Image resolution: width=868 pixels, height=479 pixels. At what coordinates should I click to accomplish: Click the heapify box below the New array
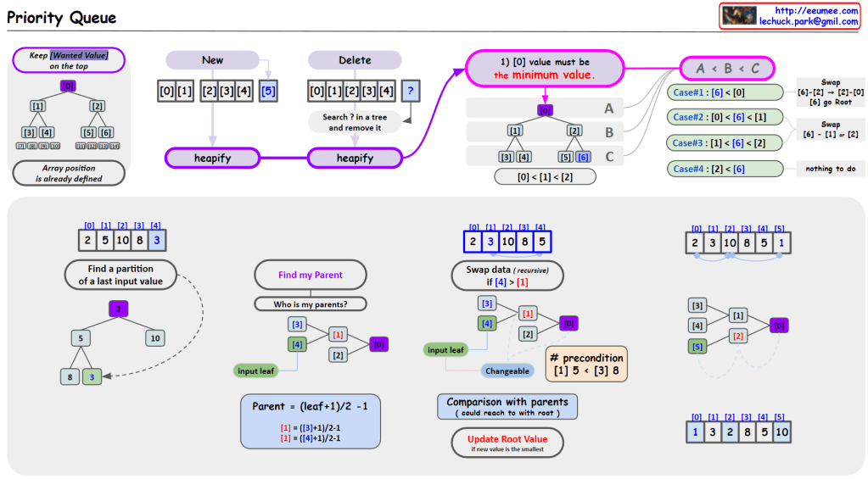coord(212,158)
